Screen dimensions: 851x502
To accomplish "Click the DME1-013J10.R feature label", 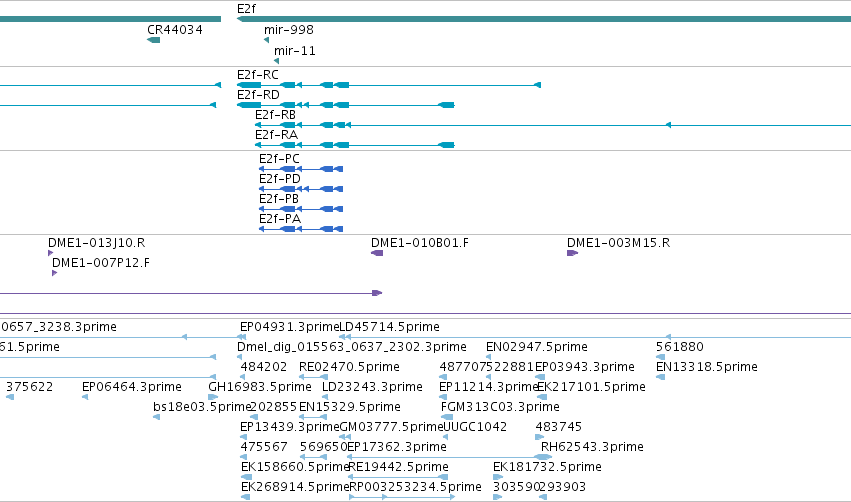I will pyautogui.click(x=97, y=243).
